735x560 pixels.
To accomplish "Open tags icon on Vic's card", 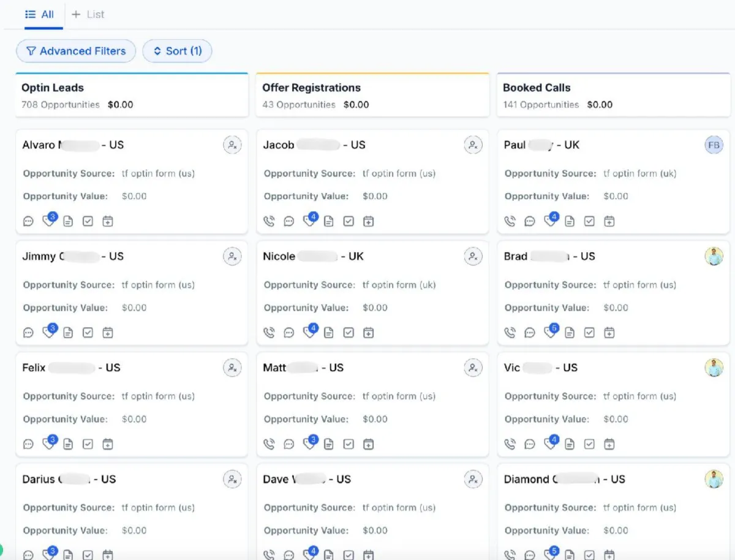I will tap(550, 444).
